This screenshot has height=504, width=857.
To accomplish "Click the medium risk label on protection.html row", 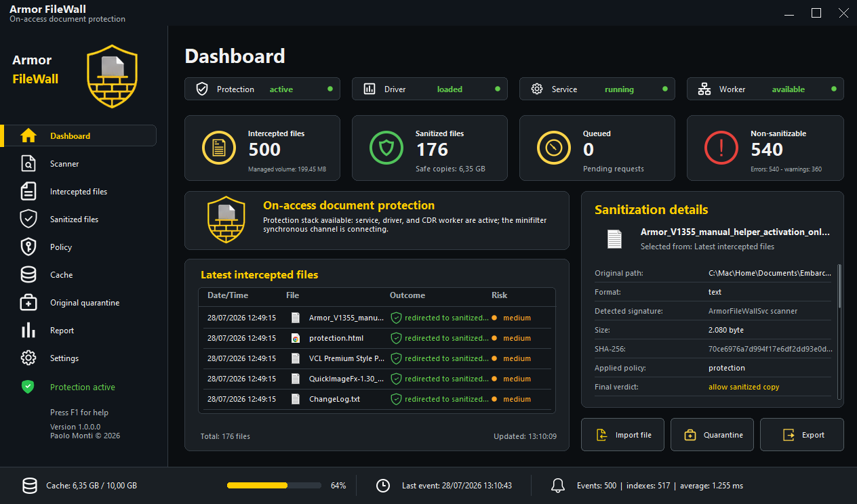I will [517, 338].
